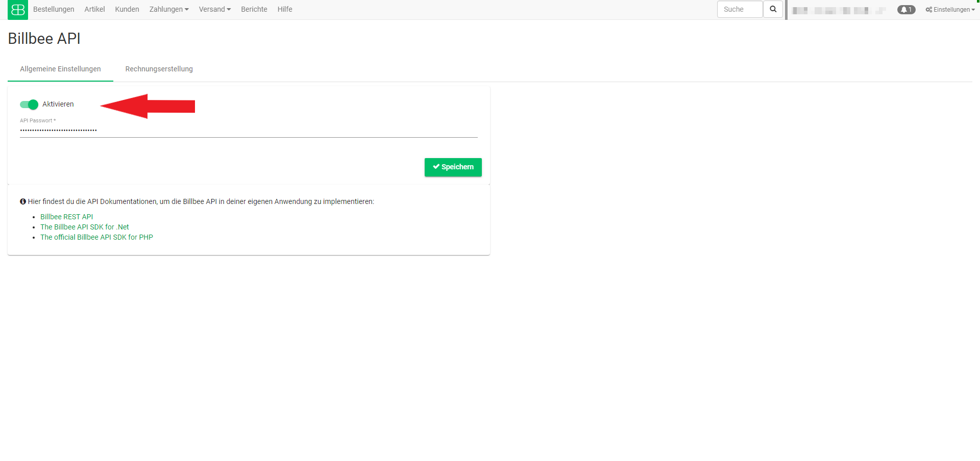The image size is (980, 461).
Task: Open the Bestellungen menu item
Action: pyautogui.click(x=54, y=9)
